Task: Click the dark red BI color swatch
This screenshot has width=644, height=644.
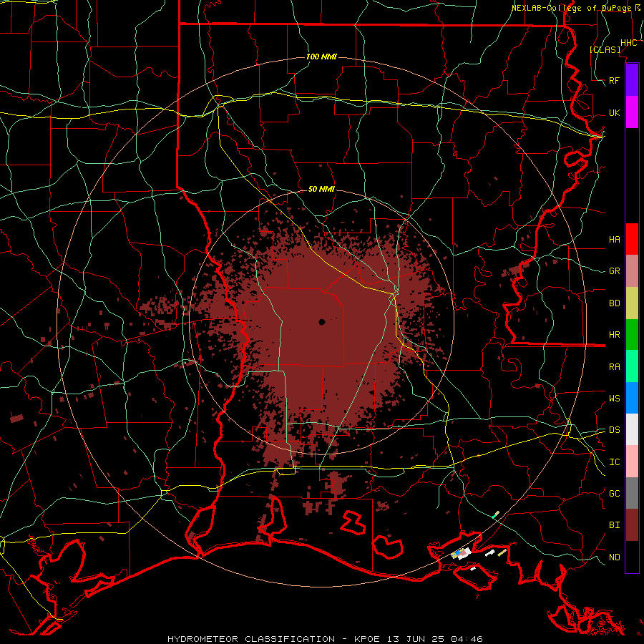Action: point(632,525)
